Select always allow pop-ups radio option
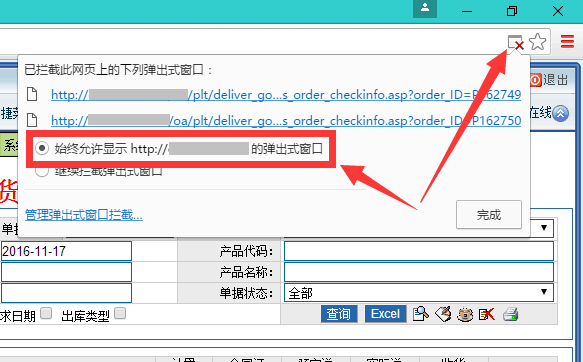Image resolution: width=583 pixels, height=362 pixels. pyautogui.click(x=42, y=148)
